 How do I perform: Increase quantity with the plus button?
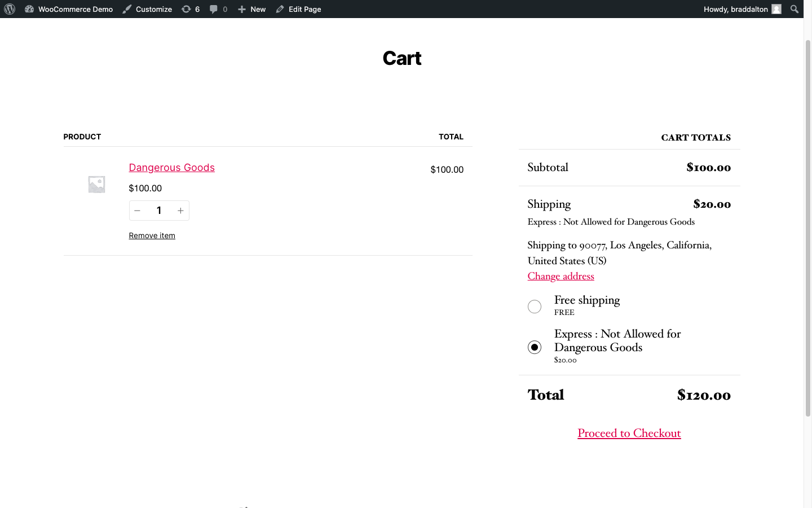click(x=180, y=211)
